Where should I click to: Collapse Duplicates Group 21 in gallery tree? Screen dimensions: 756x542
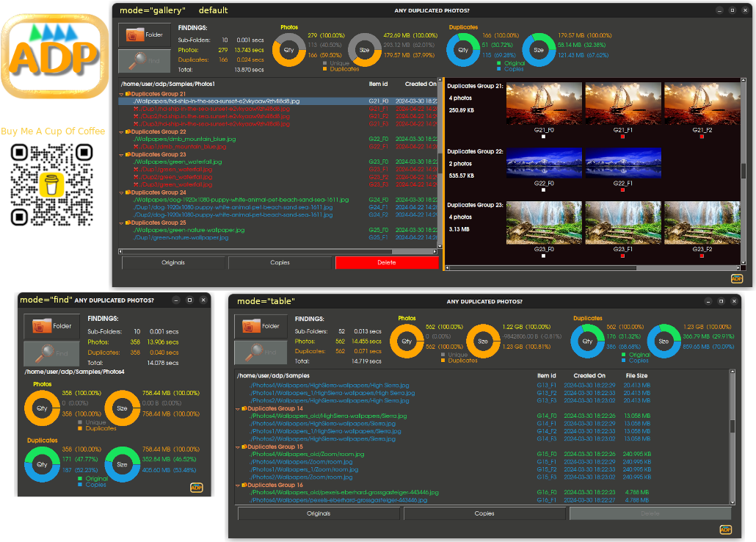pyautogui.click(x=122, y=94)
